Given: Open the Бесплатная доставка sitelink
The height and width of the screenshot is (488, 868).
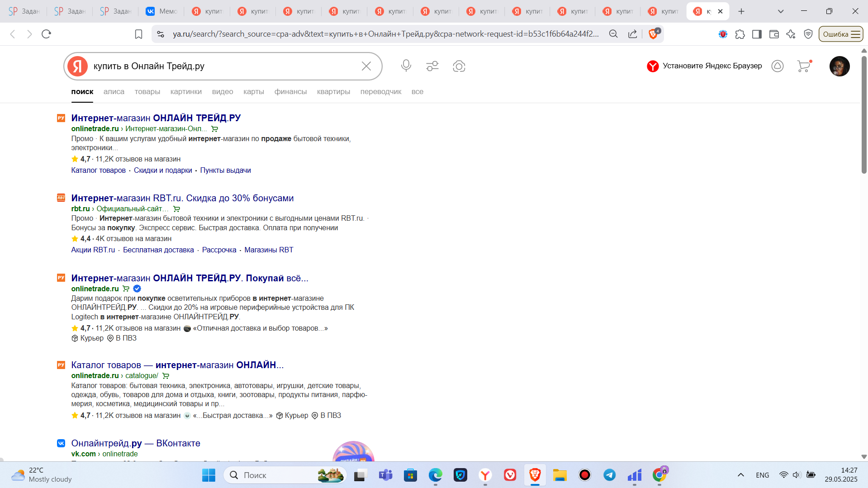Looking at the screenshot, I should click(x=158, y=250).
